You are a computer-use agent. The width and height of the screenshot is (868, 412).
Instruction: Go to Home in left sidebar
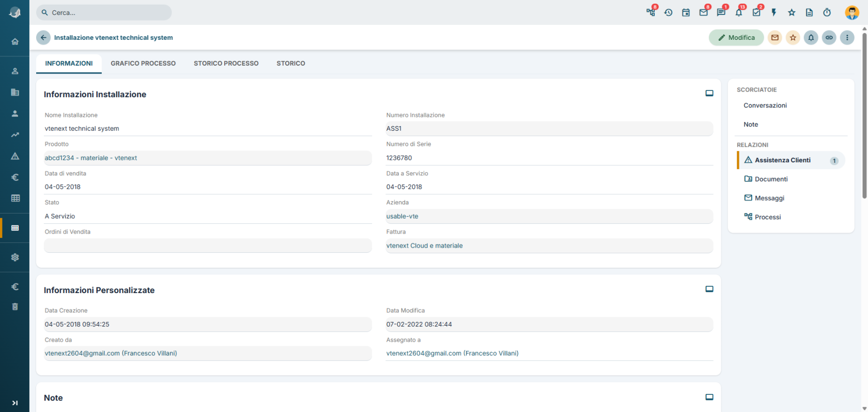15,41
